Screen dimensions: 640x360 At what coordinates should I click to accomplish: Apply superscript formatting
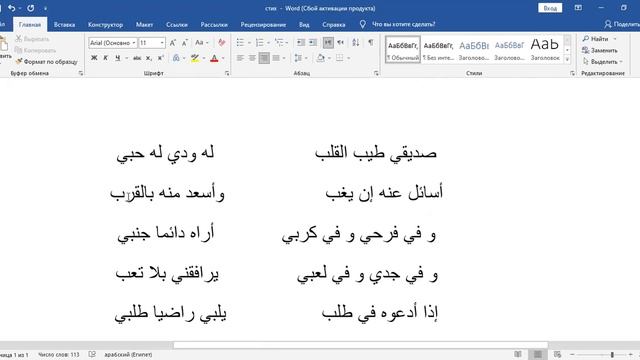point(161,58)
